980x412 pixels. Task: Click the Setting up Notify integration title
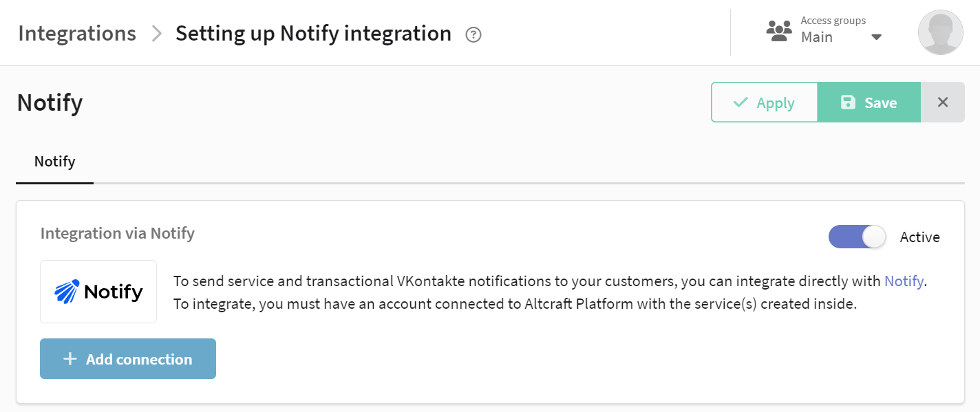pyautogui.click(x=313, y=33)
